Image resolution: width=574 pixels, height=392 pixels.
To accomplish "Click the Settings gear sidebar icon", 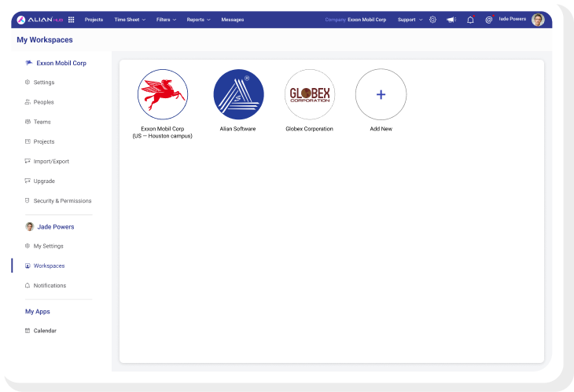I will [x=28, y=82].
